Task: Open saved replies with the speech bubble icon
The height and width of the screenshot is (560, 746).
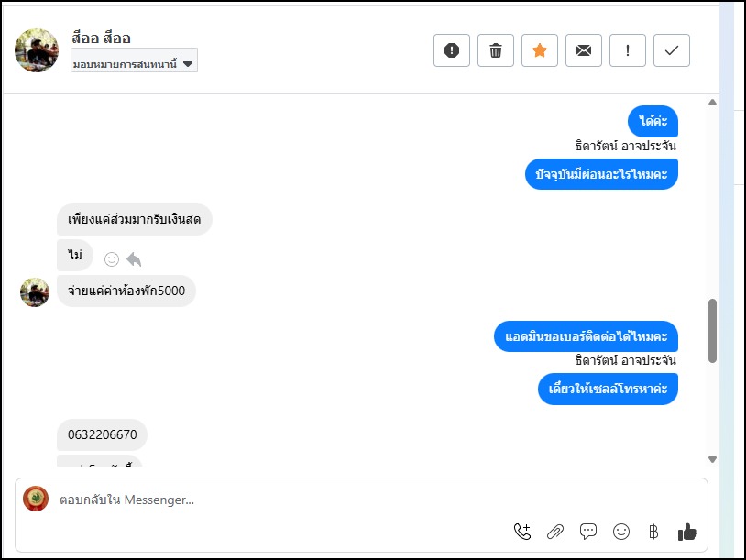Action: pyautogui.click(x=588, y=531)
